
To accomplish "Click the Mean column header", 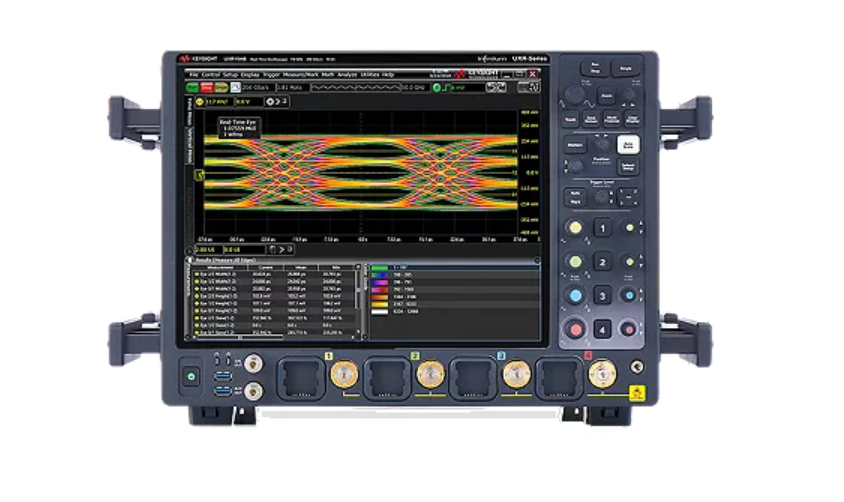I will (300, 267).
